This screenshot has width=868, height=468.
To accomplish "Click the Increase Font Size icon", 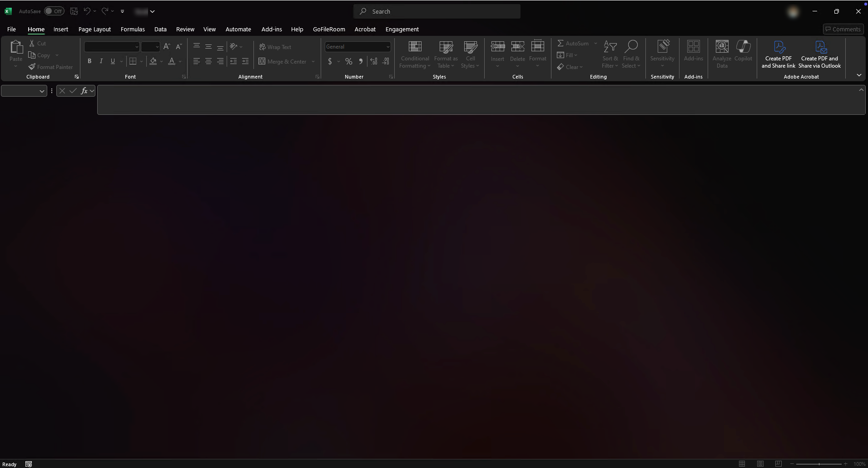I will [x=167, y=46].
